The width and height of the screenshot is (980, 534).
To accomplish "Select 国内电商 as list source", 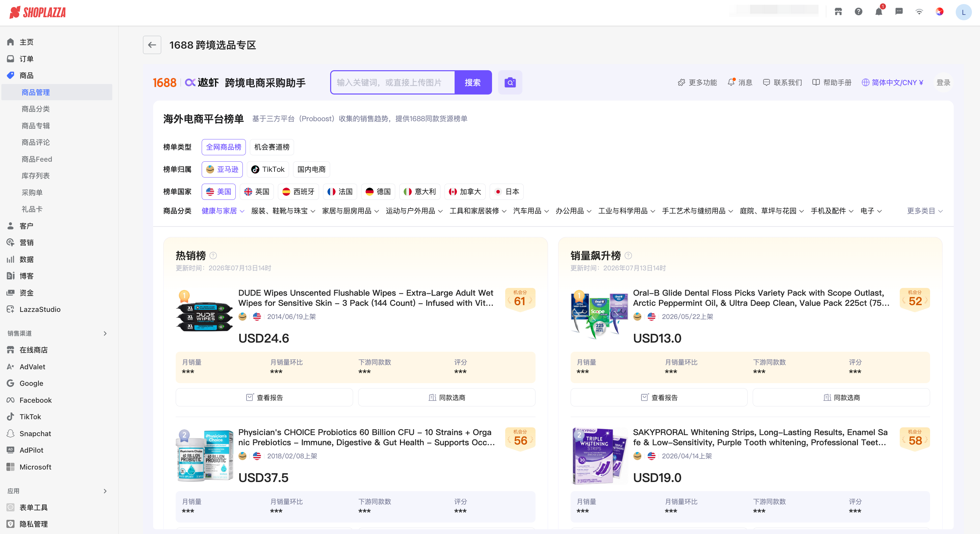I will tap(311, 169).
